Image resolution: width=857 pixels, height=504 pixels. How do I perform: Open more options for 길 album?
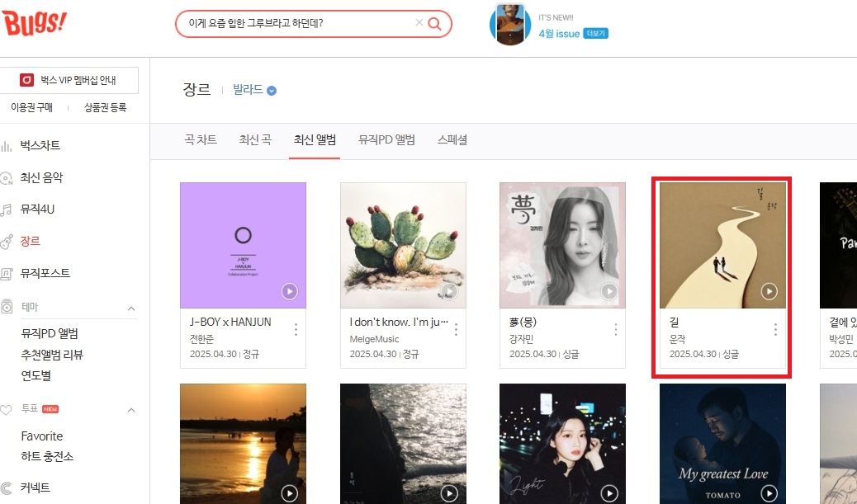point(775,329)
